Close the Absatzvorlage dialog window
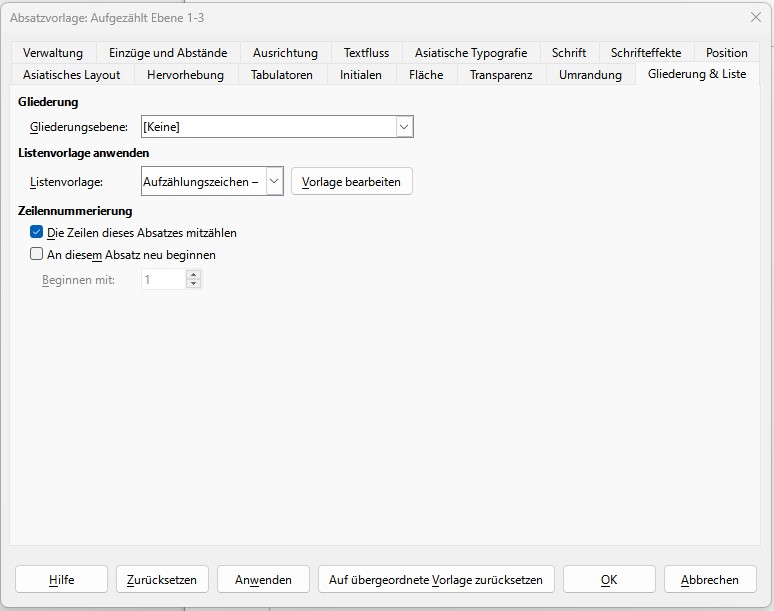This screenshot has width=774, height=611. click(755, 17)
